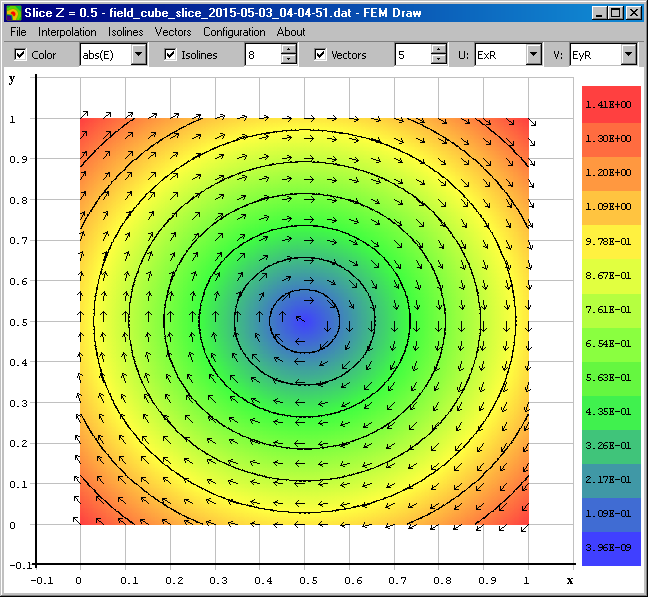Maximize the FEM Draw window
Viewport: 648px width, 597px height.
coord(615,13)
